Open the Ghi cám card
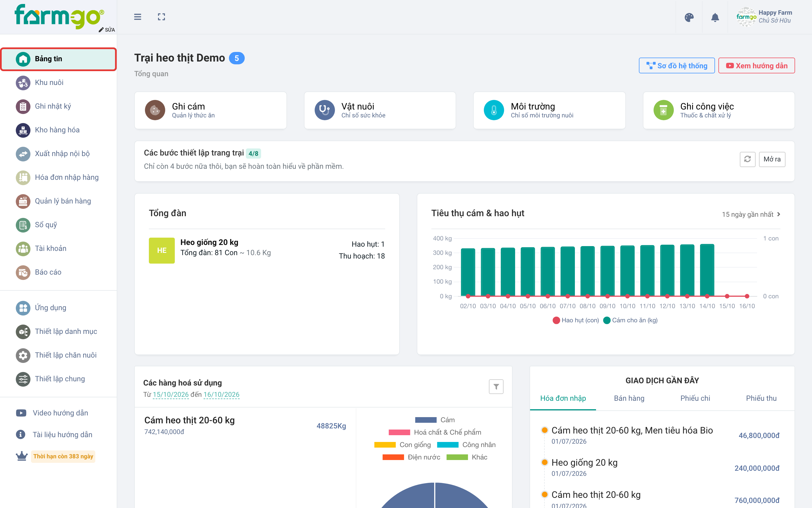The height and width of the screenshot is (508, 812). (x=210, y=110)
